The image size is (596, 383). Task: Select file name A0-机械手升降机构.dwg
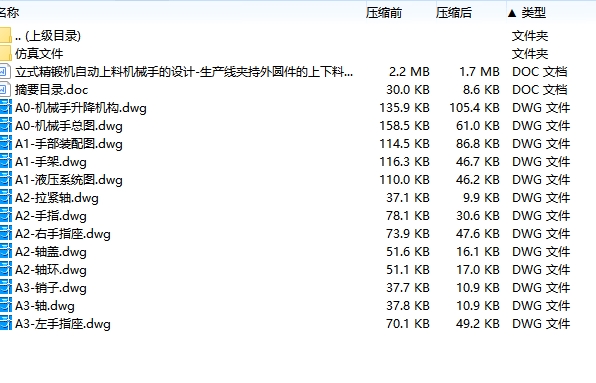coord(81,108)
